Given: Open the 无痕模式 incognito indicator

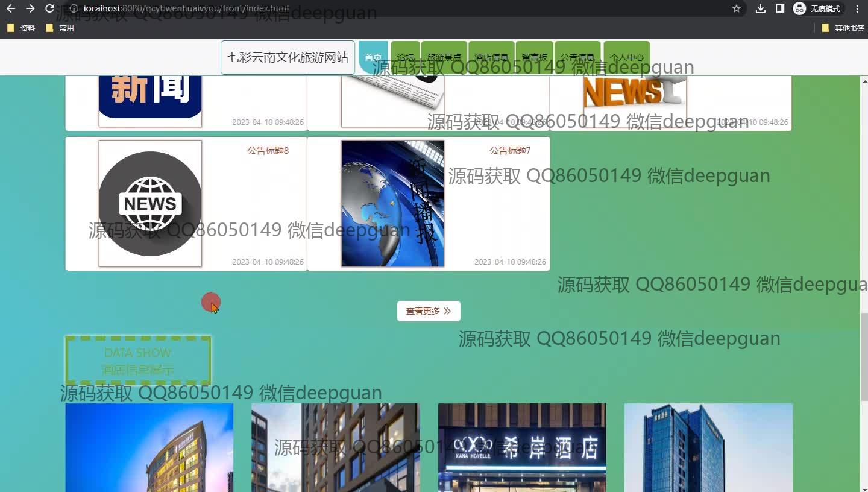Looking at the screenshot, I should pos(817,8).
